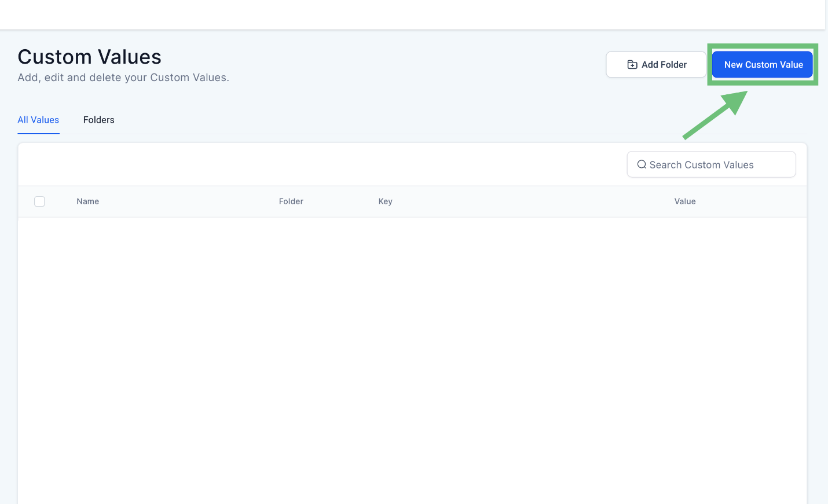Viewport: 828px width, 504px height.
Task: Click the New Custom Value button
Action: 763,65
